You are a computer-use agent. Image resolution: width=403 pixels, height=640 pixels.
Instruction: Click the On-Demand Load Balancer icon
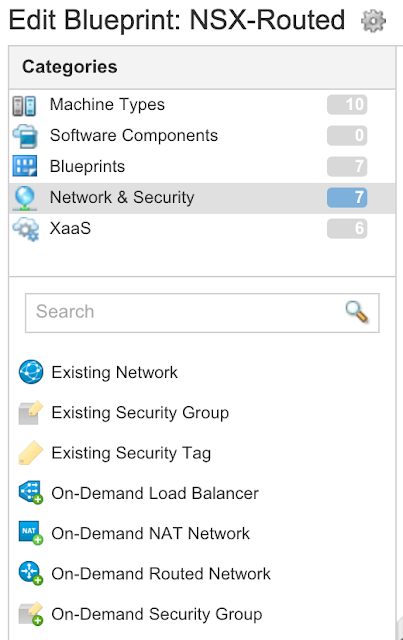tap(31, 492)
